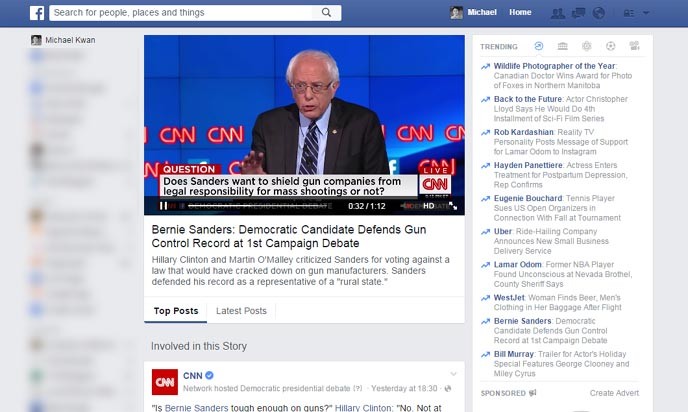Select the Top Posts tab

[x=176, y=311]
